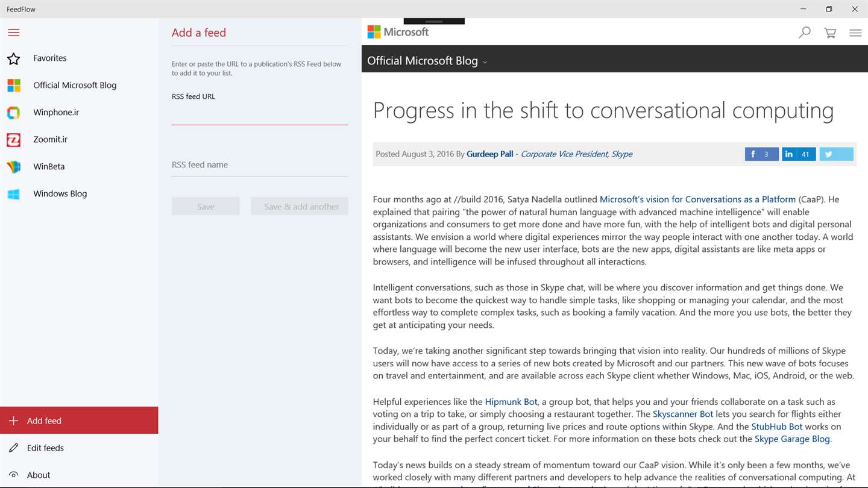Viewport: 868px width, 488px height.
Task: Select Official Microsoft Blog feed in sidebar
Action: [75, 86]
